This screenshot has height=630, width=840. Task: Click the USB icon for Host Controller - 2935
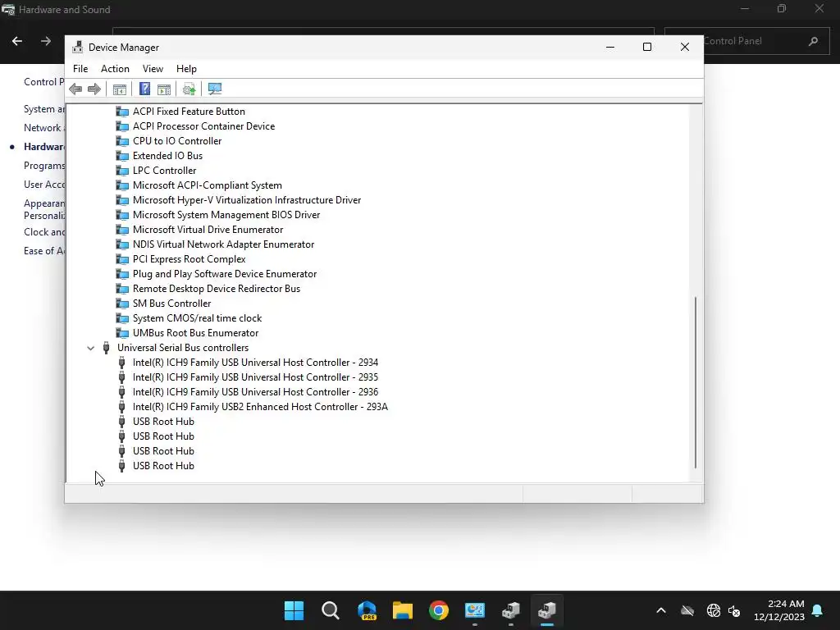point(121,377)
